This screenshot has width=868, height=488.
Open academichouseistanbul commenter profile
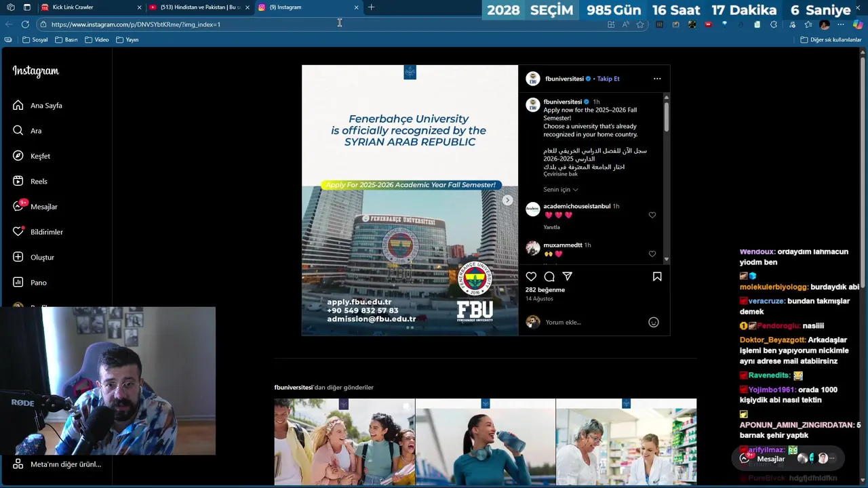[x=577, y=206]
